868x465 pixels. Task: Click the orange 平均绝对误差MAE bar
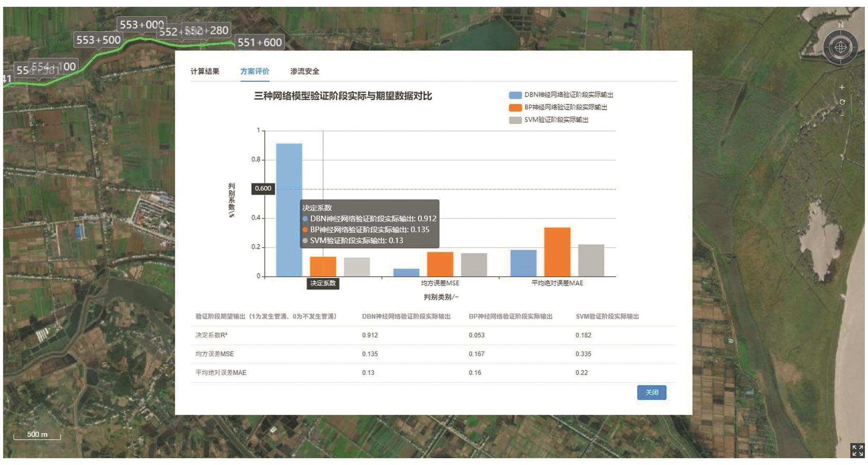(x=557, y=252)
